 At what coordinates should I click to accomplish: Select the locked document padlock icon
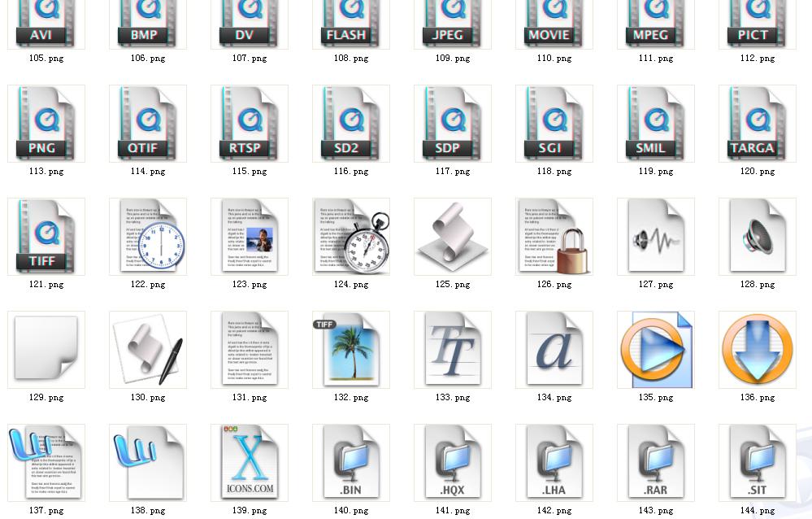[554, 237]
